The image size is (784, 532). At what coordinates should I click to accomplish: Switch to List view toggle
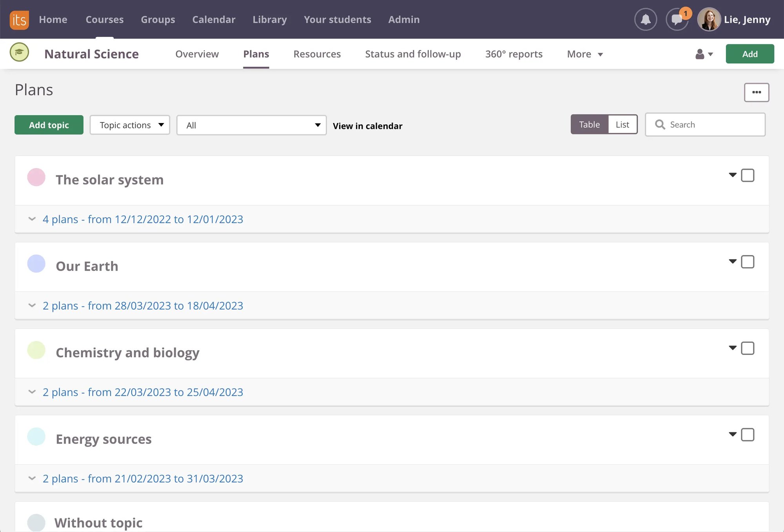(622, 125)
